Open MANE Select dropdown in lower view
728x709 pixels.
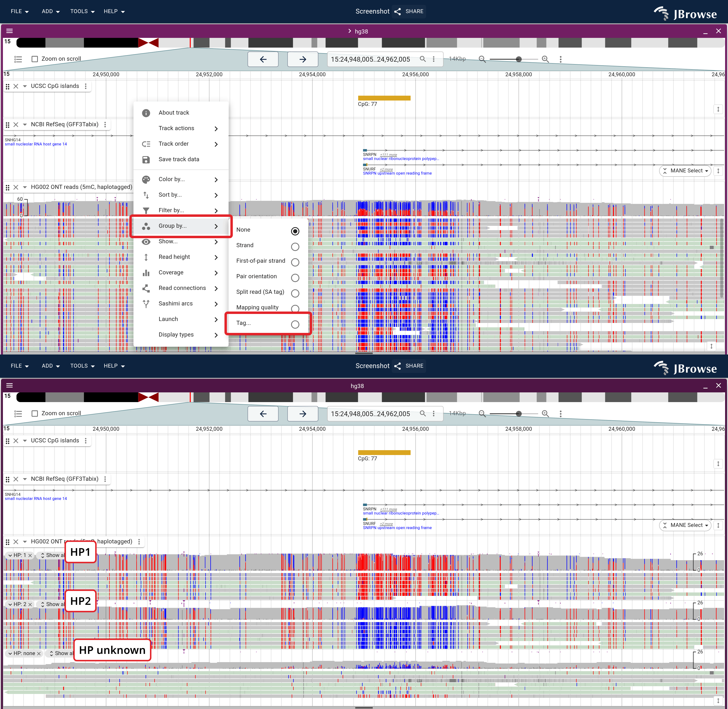tap(685, 525)
